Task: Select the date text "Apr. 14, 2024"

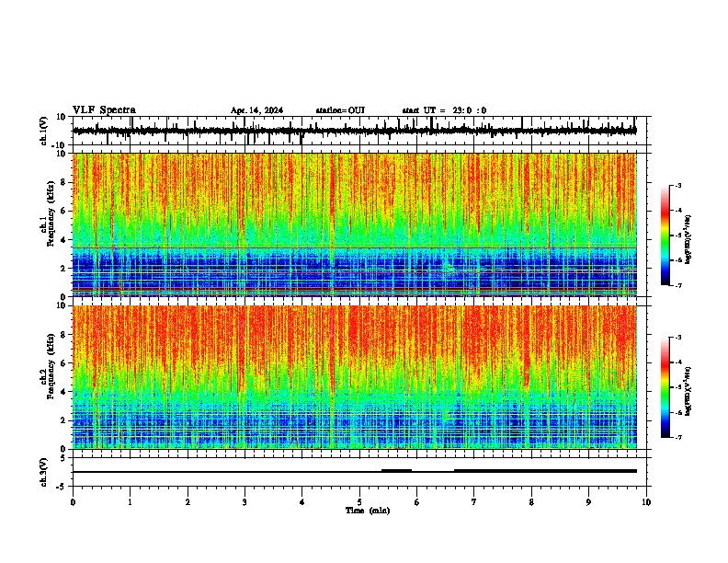Action: pyautogui.click(x=256, y=110)
